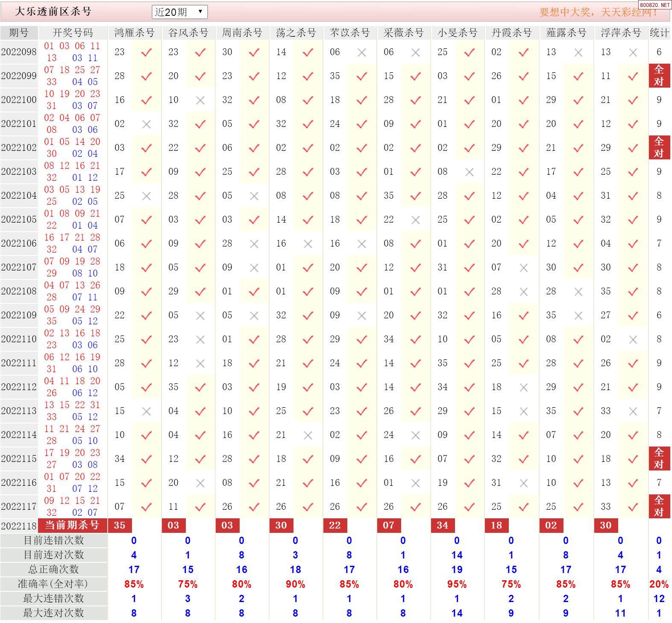Click 谷风 gray cross in row 2022100

tap(200, 100)
